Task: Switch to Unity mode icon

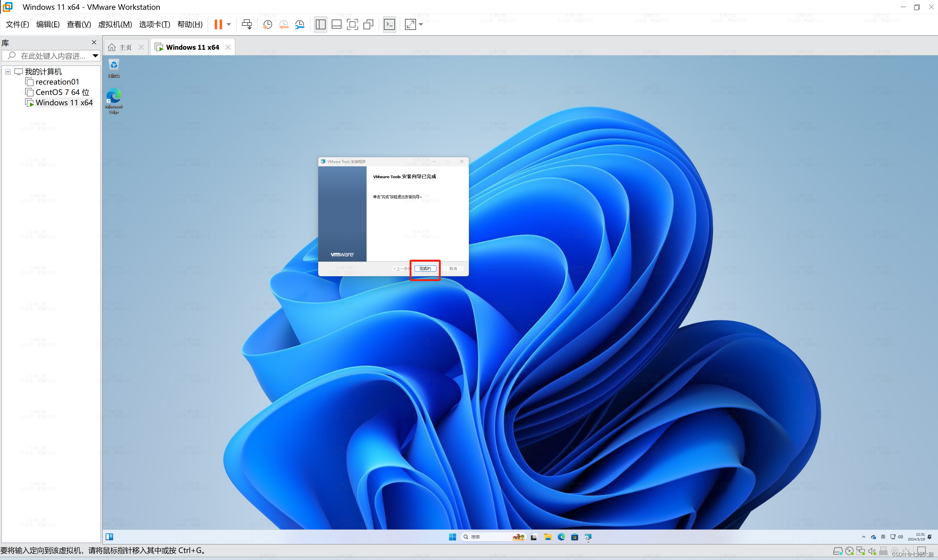Action: click(x=368, y=24)
